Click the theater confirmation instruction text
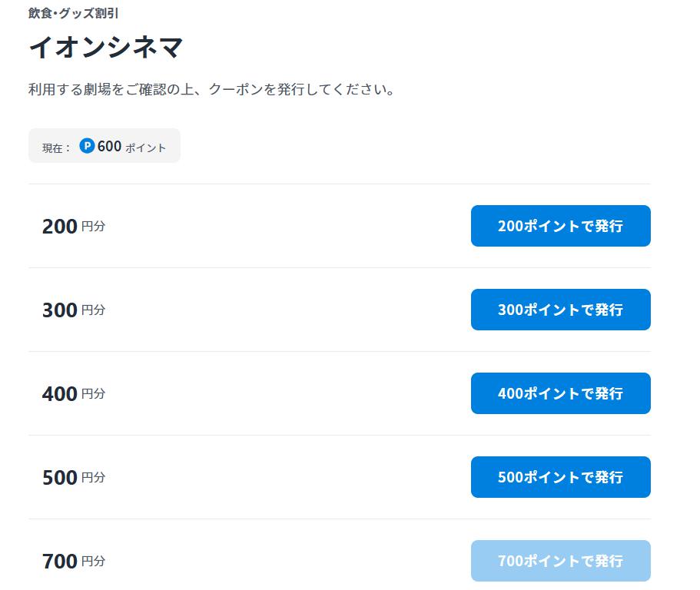 pos(211,89)
